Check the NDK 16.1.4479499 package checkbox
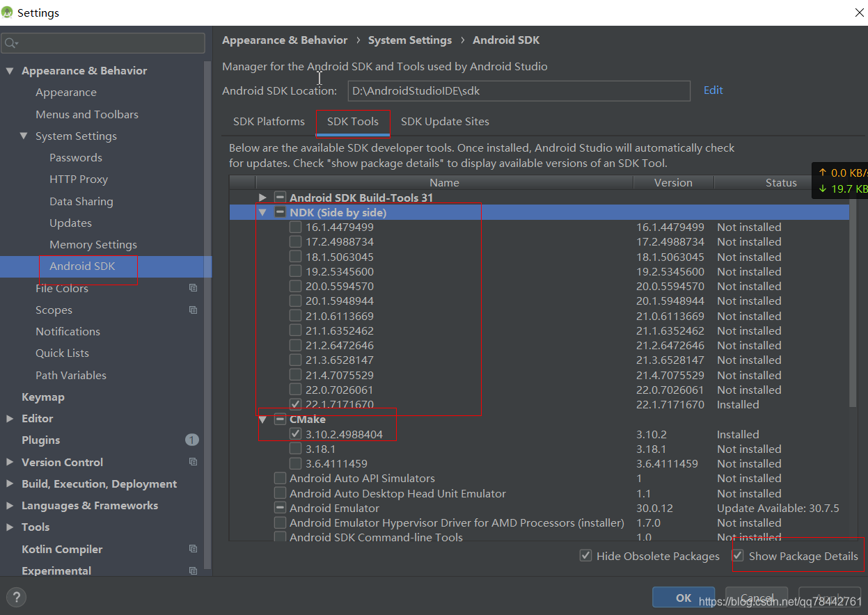 pyautogui.click(x=295, y=227)
